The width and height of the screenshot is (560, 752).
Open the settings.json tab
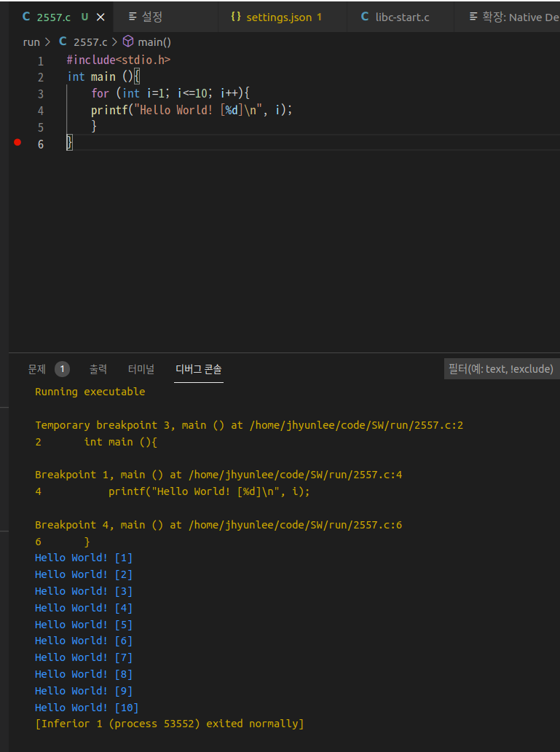(282, 17)
